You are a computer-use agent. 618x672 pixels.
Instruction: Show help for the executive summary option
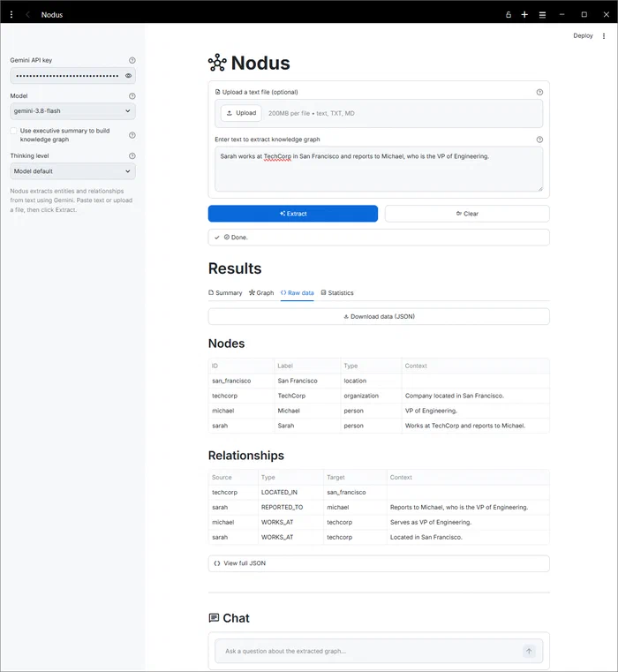(132, 135)
